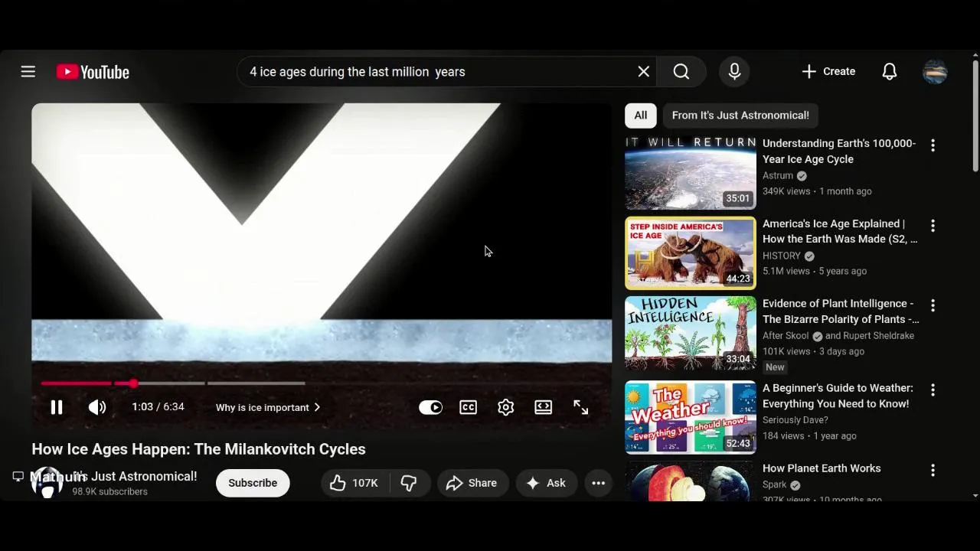Go to YouTube home via logo

pos(93,72)
